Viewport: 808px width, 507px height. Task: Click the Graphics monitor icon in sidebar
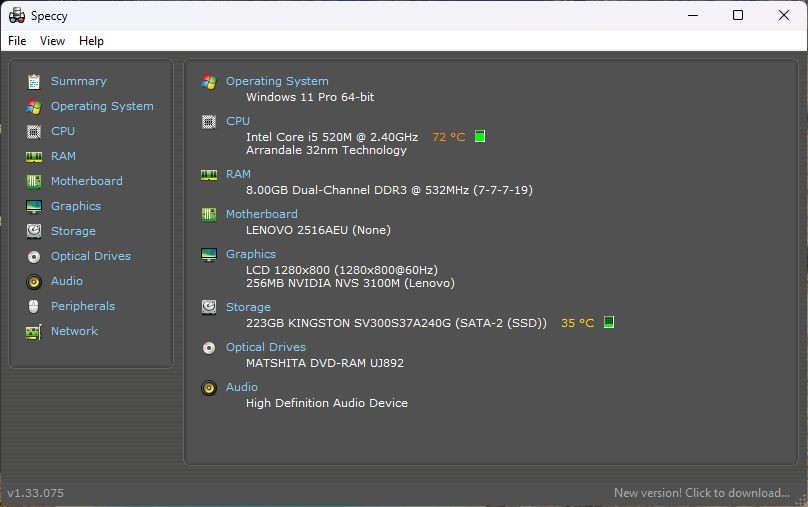coord(34,207)
